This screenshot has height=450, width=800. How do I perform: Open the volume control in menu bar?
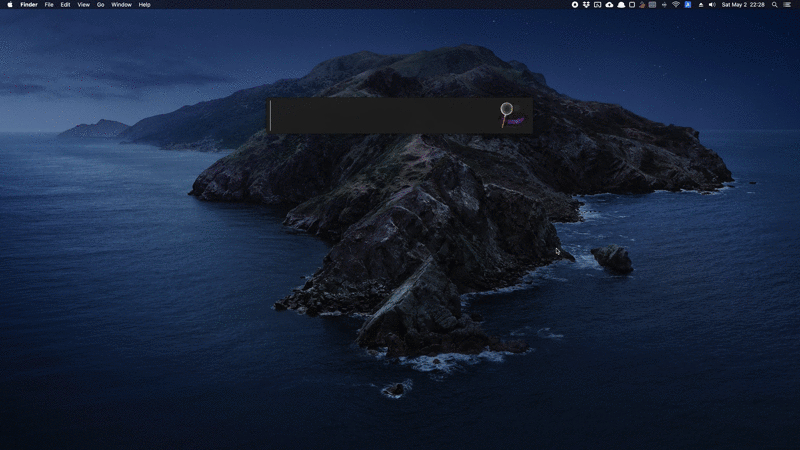[x=712, y=5]
